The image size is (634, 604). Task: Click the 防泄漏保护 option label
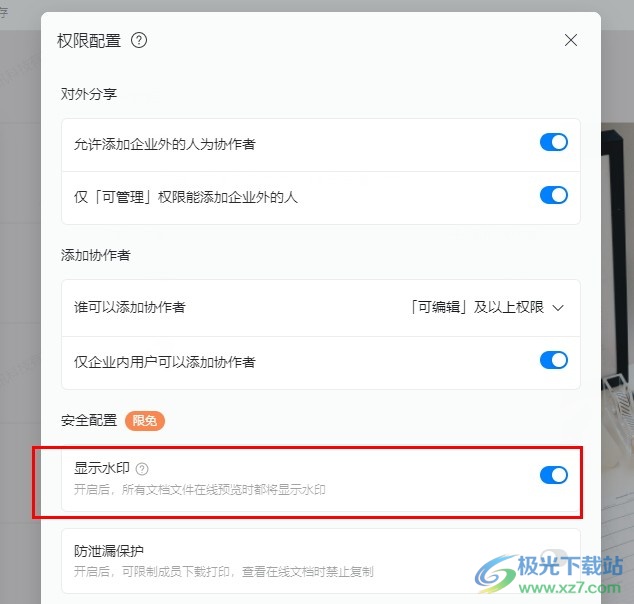(x=109, y=551)
